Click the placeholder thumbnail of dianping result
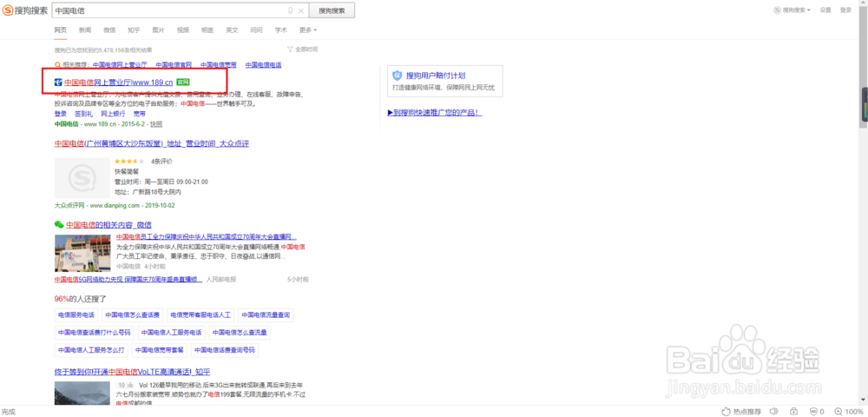Image resolution: width=868 pixels, height=417 pixels. tap(82, 177)
